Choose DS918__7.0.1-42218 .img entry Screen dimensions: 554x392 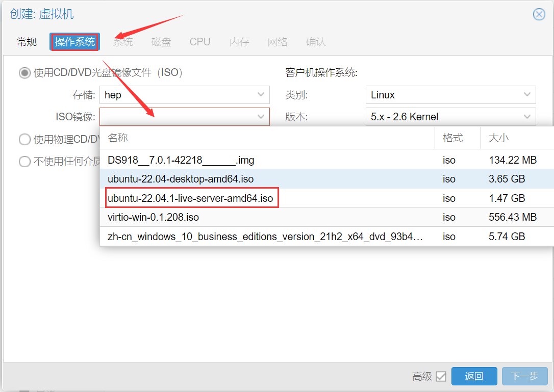point(327,160)
